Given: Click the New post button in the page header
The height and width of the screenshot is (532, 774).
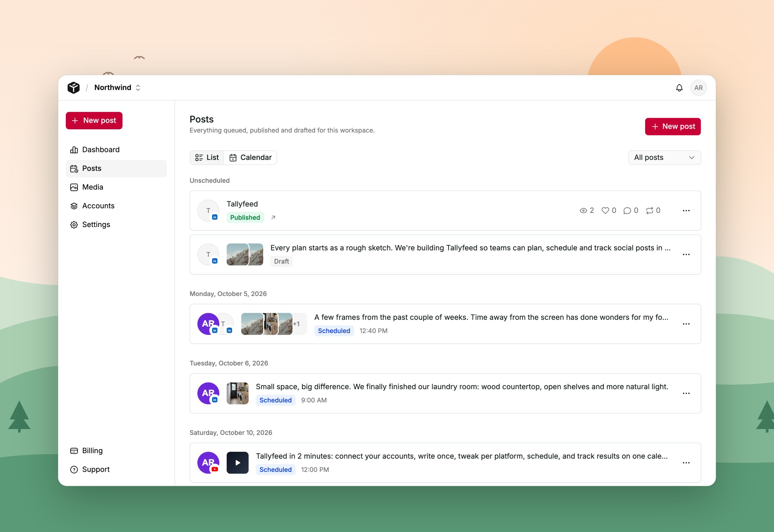Looking at the screenshot, I should pyautogui.click(x=673, y=126).
